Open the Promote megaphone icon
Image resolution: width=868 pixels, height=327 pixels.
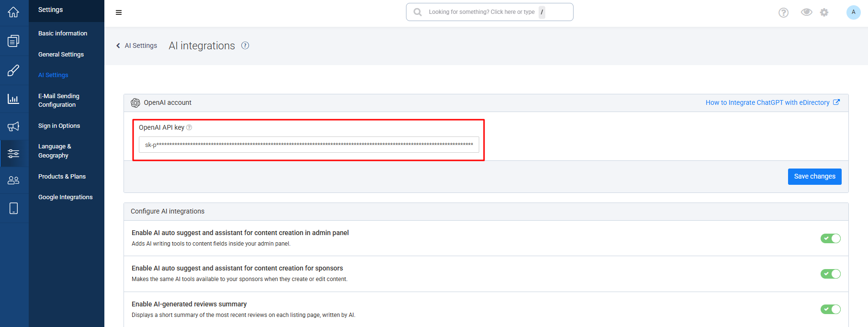(x=13, y=126)
